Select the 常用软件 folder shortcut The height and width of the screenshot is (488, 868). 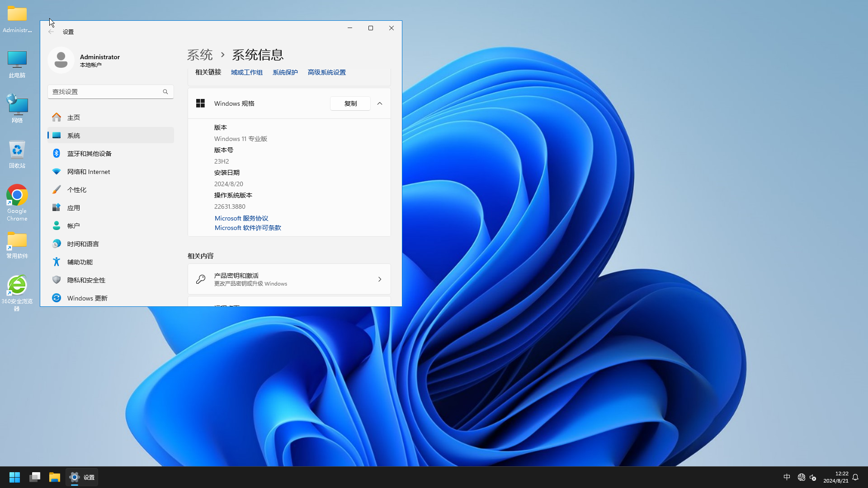[17, 245]
